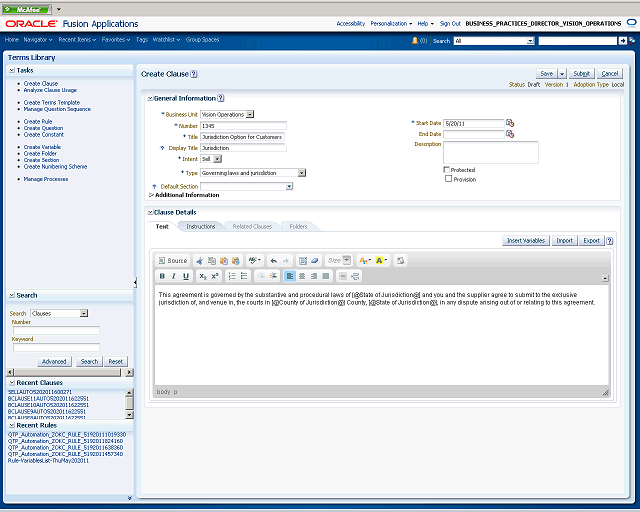640x512 pixels.
Task: Open clause Type dropdown
Action: point(302,173)
